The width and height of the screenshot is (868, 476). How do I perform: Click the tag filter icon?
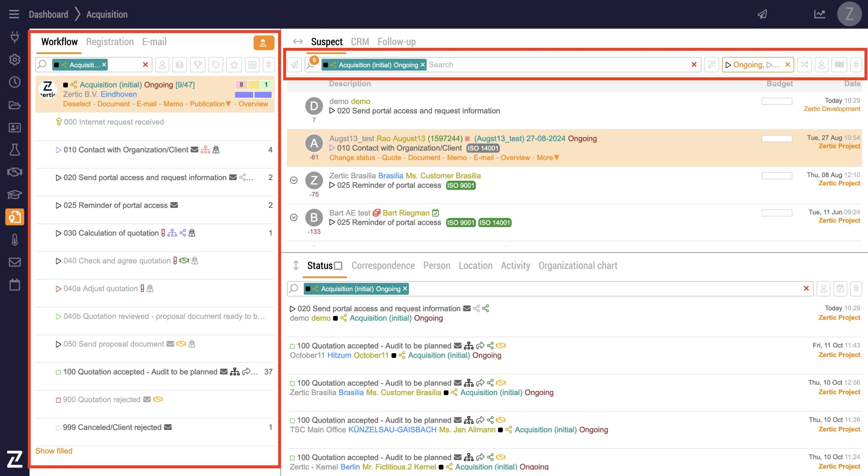point(216,64)
